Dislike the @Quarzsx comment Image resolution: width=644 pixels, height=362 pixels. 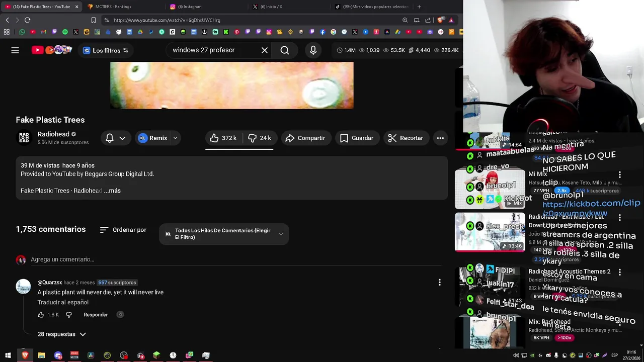point(69,315)
